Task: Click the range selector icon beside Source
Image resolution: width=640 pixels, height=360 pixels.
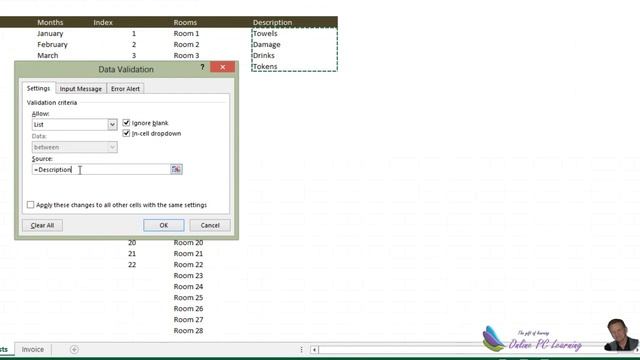Action: (x=176, y=169)
